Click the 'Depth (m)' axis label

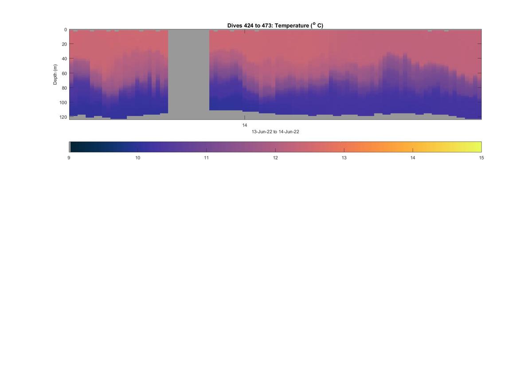tap(55, 74)
